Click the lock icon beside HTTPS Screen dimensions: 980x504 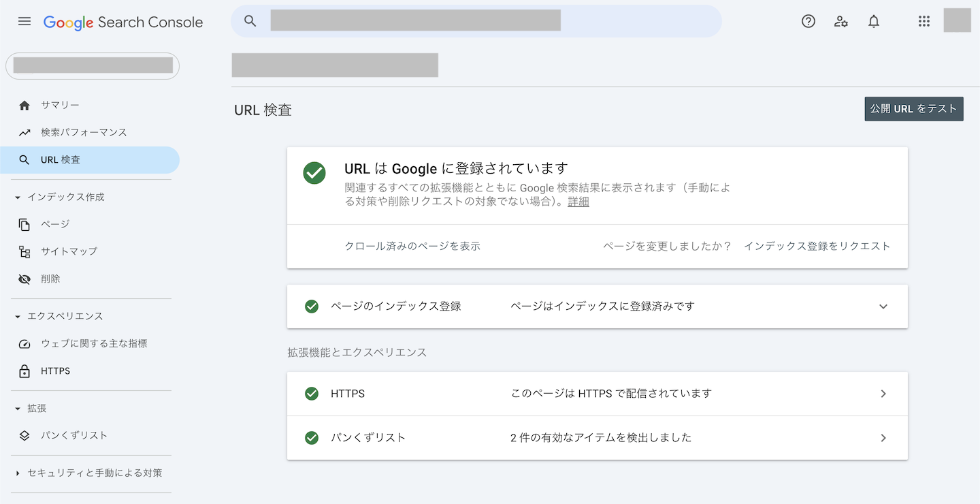pyautogui.click(x=24, y=371)
